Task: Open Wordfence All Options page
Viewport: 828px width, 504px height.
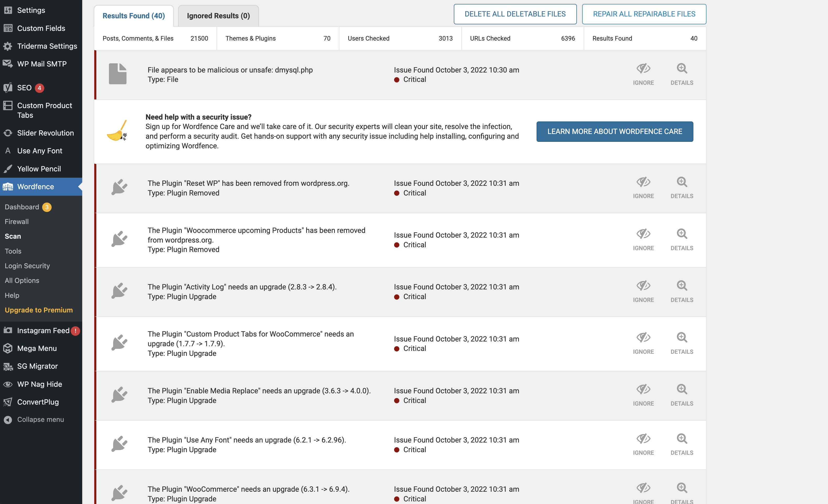Action: point(22,280)
